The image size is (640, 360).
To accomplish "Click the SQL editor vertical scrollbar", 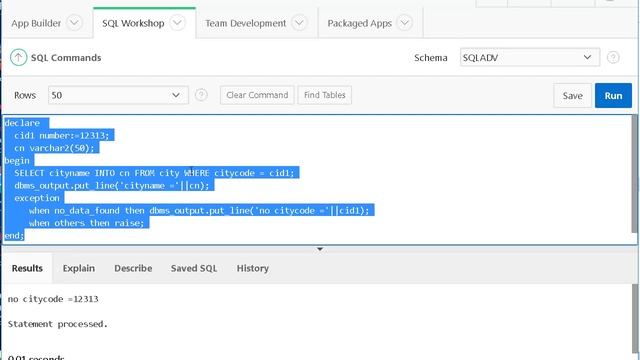I will click(635, 174).
